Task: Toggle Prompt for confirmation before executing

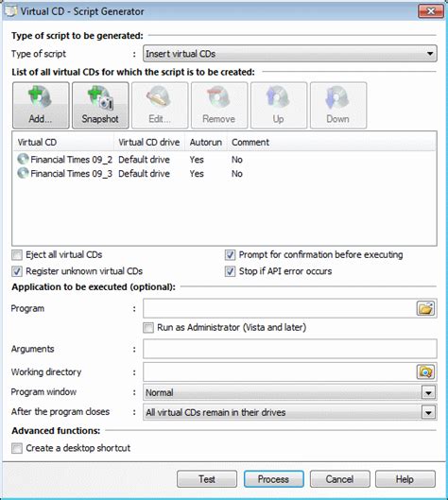Action: tap(230, 255)
